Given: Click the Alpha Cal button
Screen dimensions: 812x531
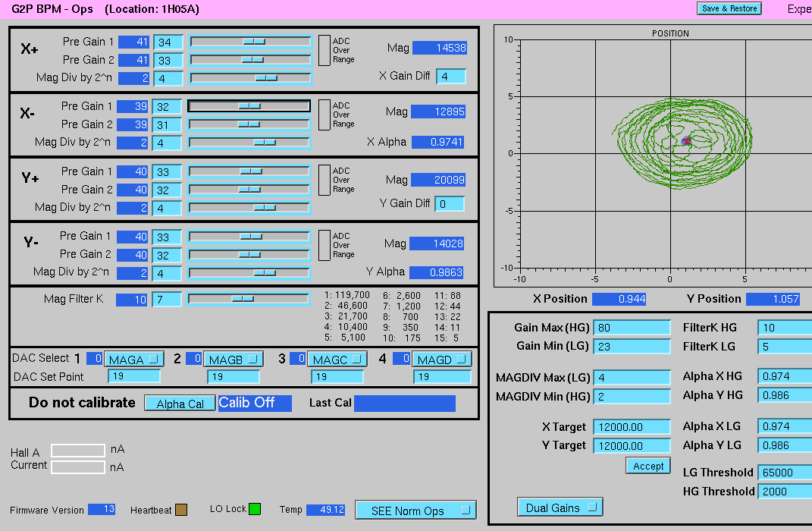Looking at the screenshot, I should tap(180, 404).
